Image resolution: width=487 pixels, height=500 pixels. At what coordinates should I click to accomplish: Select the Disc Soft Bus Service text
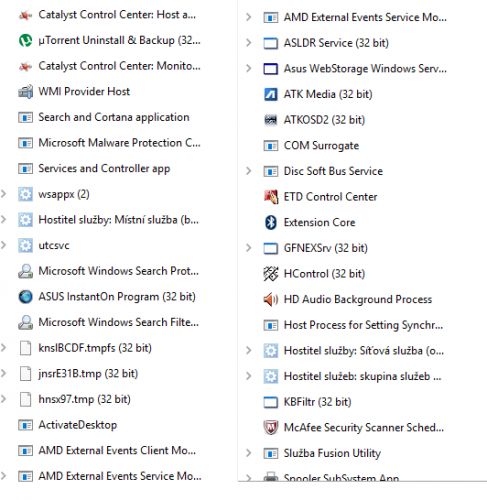coord(333,171)
